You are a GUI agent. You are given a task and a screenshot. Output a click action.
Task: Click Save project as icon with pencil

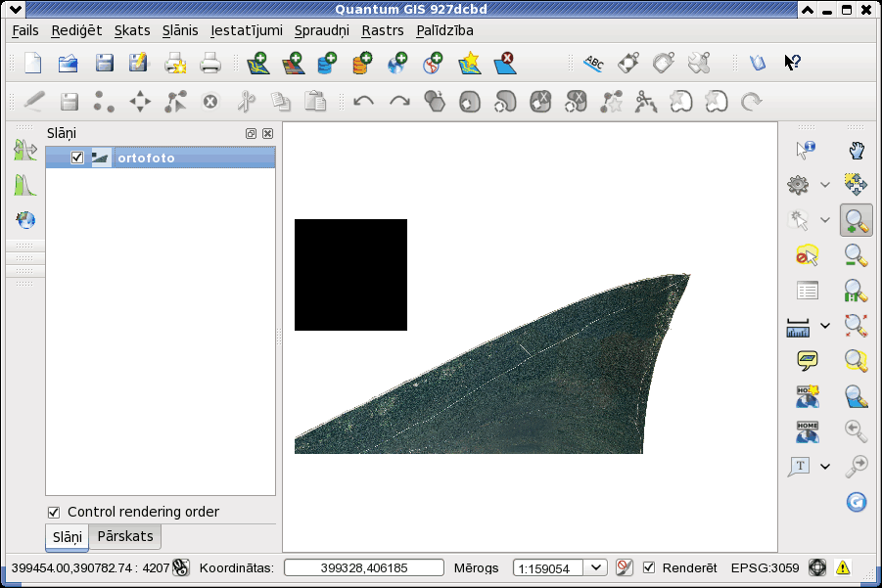coord(138,63)
